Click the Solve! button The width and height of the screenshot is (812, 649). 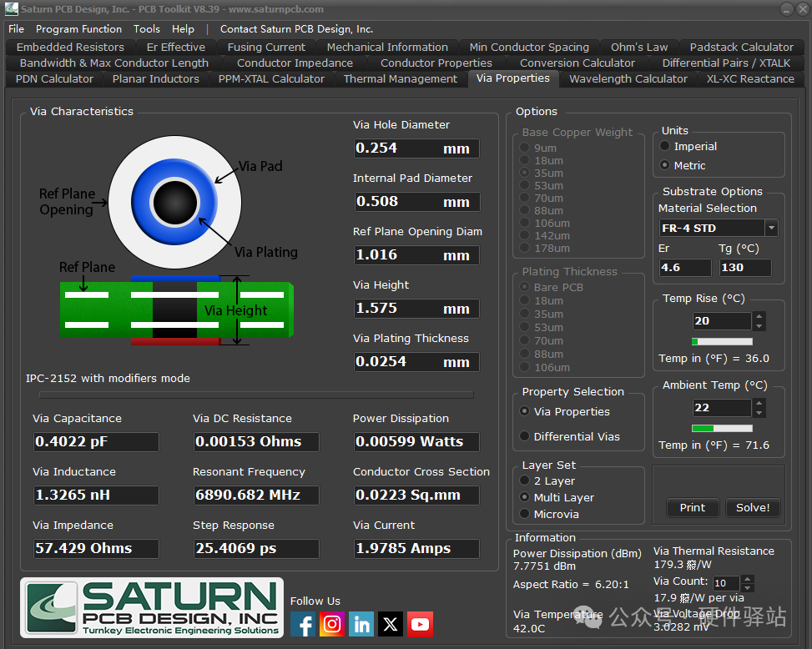[753, 508]
